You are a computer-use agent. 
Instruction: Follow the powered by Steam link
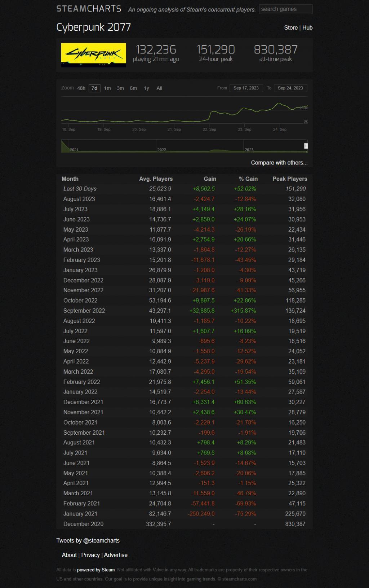pyautogui.click(x=96, y=570)
